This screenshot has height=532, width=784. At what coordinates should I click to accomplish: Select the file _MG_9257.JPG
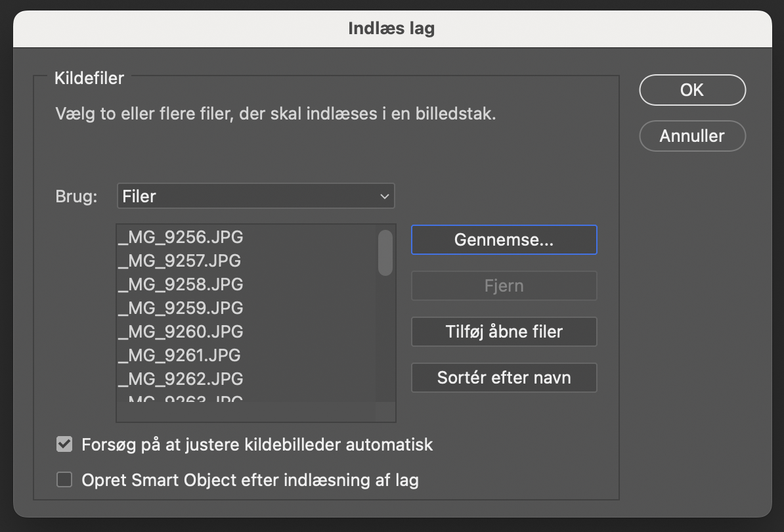click(179, 261)
